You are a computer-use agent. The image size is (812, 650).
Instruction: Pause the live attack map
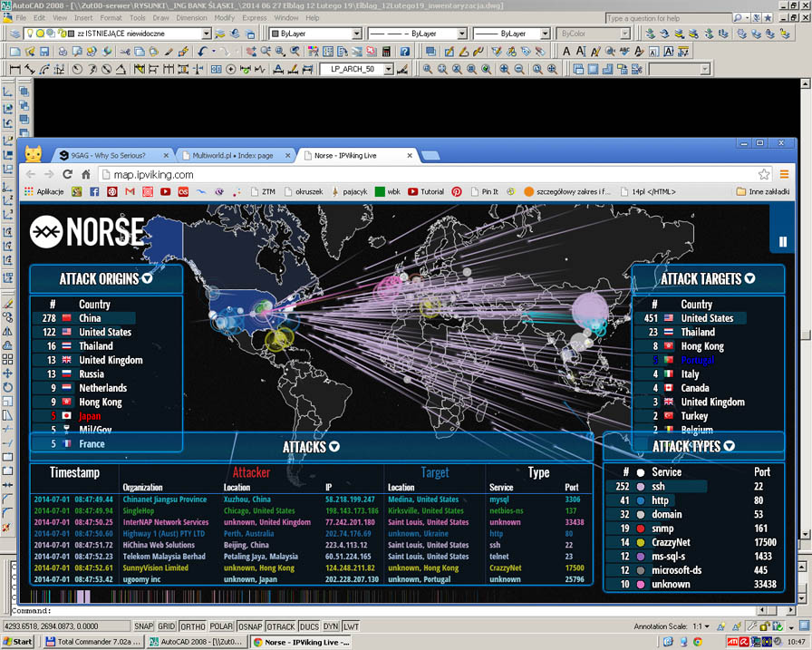(x=782, y=242)
